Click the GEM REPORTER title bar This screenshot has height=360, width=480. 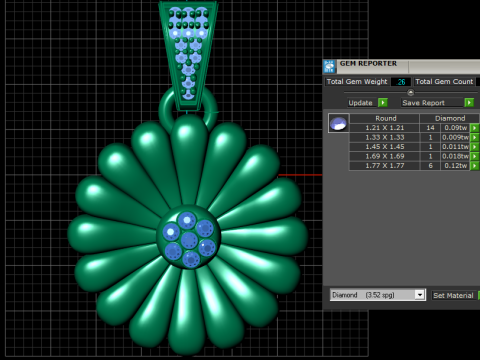click(x=402, y=66)
